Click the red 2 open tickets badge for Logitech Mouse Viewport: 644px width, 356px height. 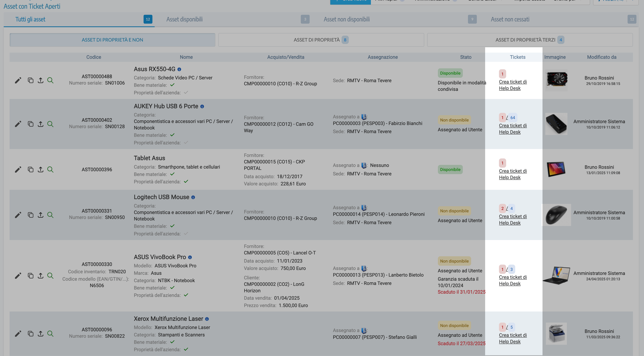click(x=502, y=208)
